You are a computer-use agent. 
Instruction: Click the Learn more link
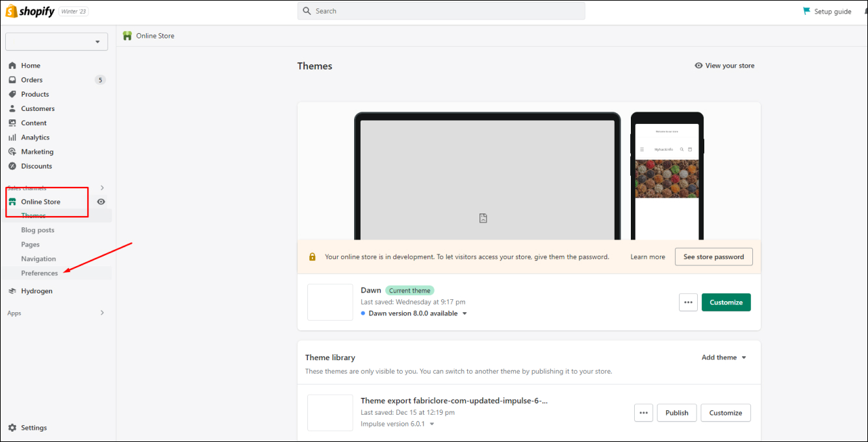tap(648, 257)
